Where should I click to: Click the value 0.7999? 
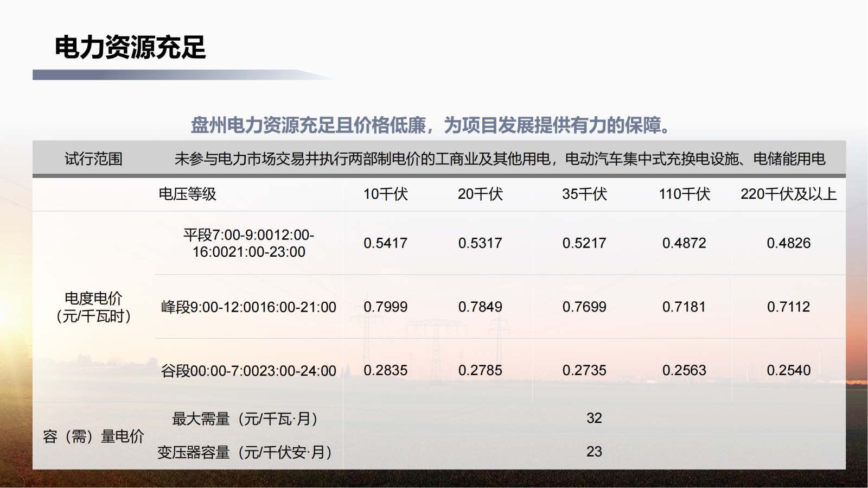[x=385, y=307]
